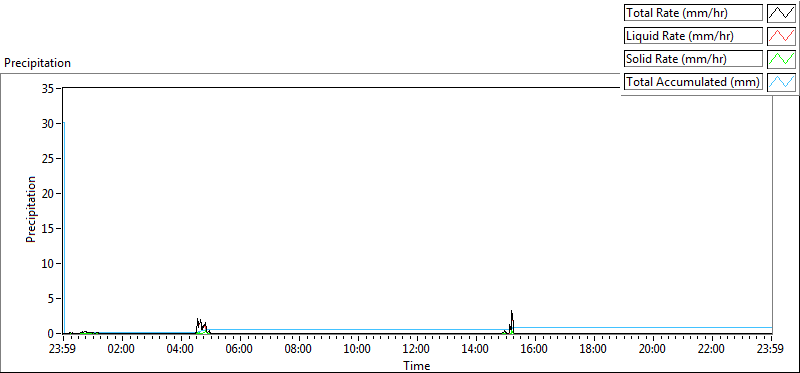The height and width of the screenshot is (373, 800).
Task: Select the Total Accumulated (mm) legend label
Action: (693, 82)
